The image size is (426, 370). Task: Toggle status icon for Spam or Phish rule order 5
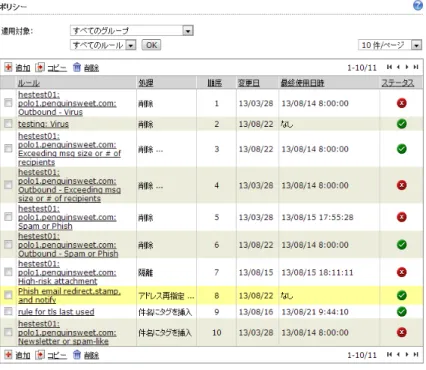coord(402,217)
